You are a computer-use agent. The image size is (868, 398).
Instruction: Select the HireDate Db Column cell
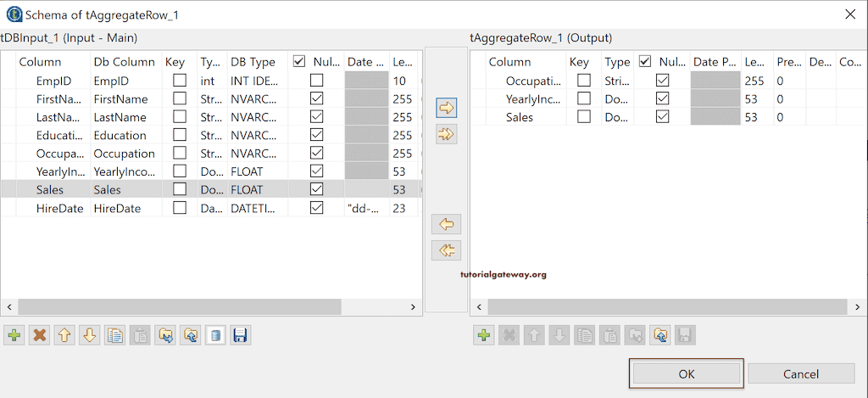coord(125,209)
